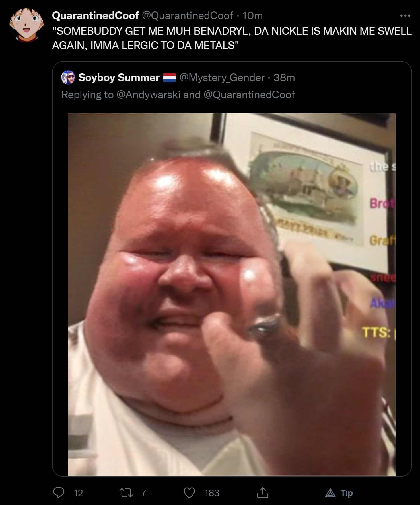Click the reply speech bubble icon
Image resolution: width=420 pixels, height=505 pixels.
[x=59, y=493]
